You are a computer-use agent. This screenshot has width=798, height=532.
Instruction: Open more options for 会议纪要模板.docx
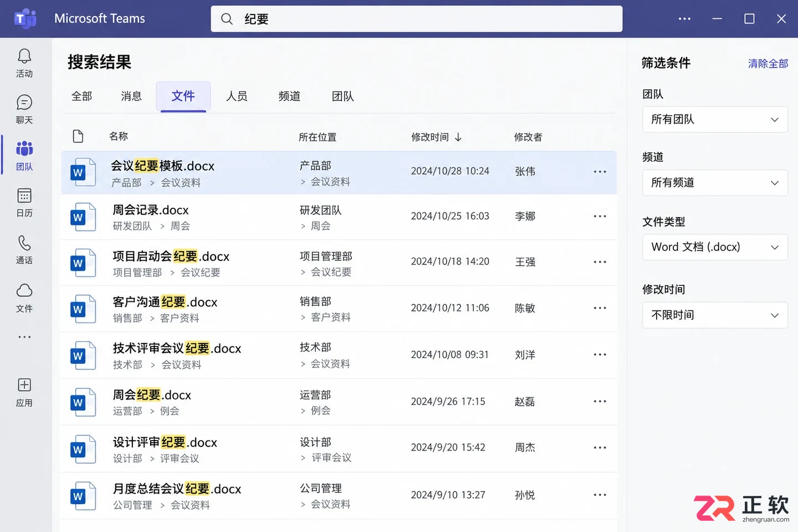[x=600, y=172]
